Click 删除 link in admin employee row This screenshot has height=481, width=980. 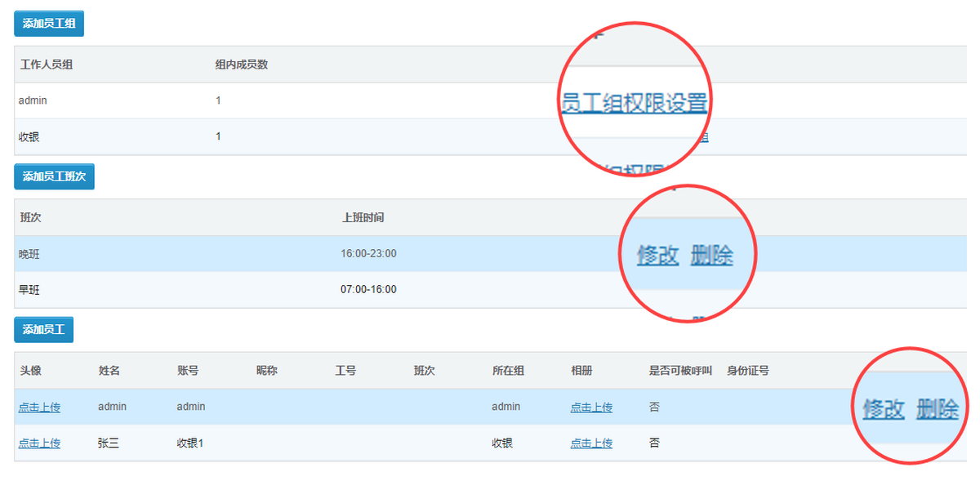pos(937,409)
